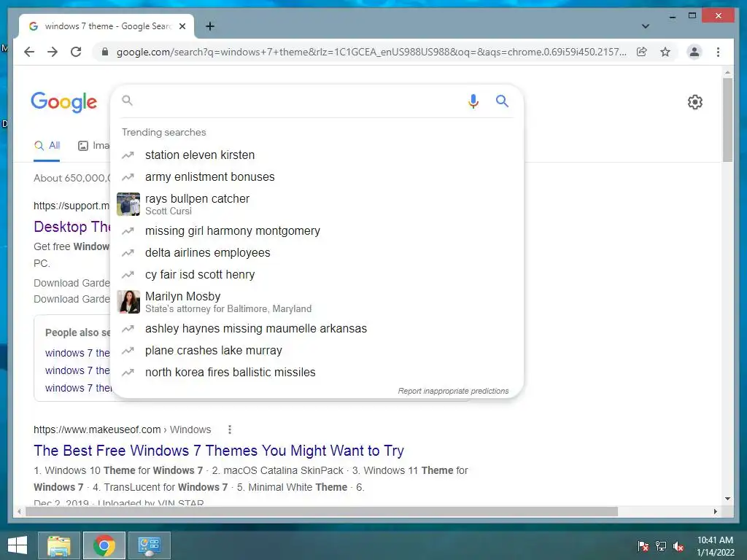Choose 'ashley haynes missing maumelle arkansas' suggestion
The image size is (747, 560).
pos(317,329)
